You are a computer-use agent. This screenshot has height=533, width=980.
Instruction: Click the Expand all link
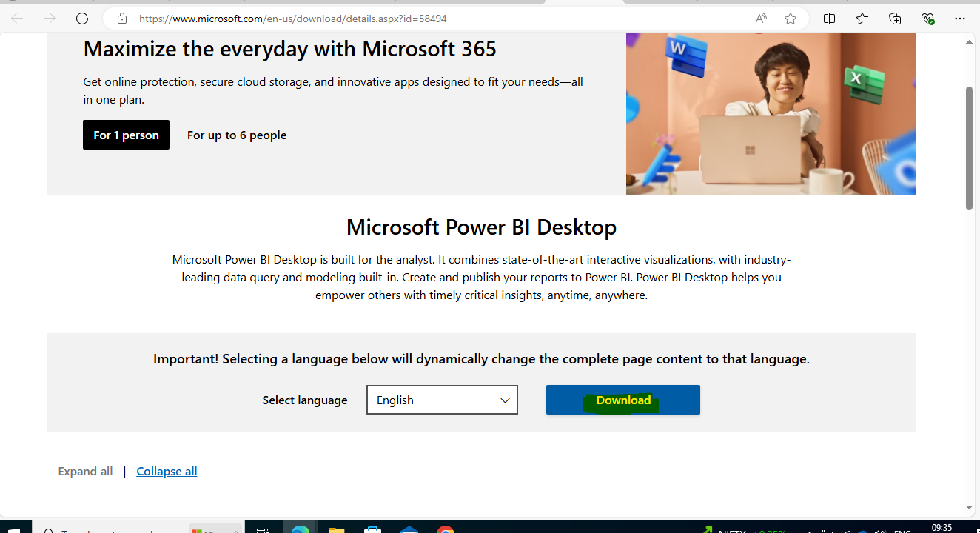pos(85,472)
